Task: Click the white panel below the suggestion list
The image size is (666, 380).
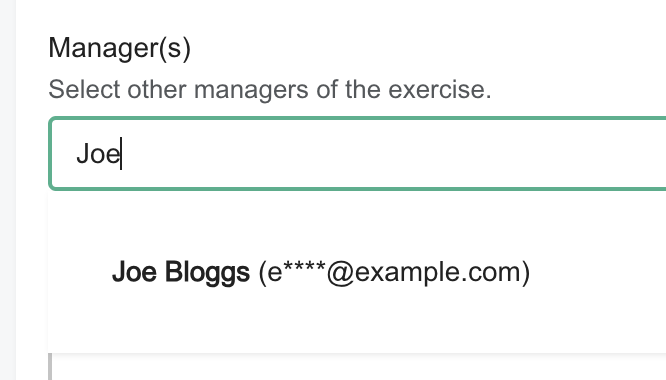Action: 359,367
